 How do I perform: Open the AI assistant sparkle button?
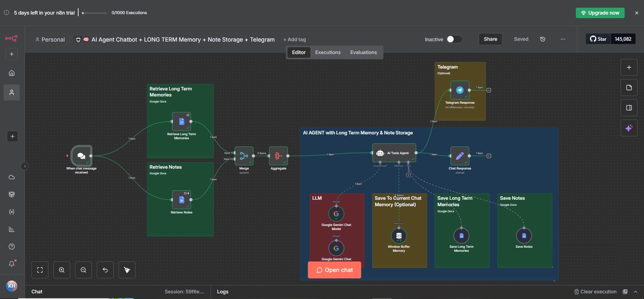(x=629, y=128)
